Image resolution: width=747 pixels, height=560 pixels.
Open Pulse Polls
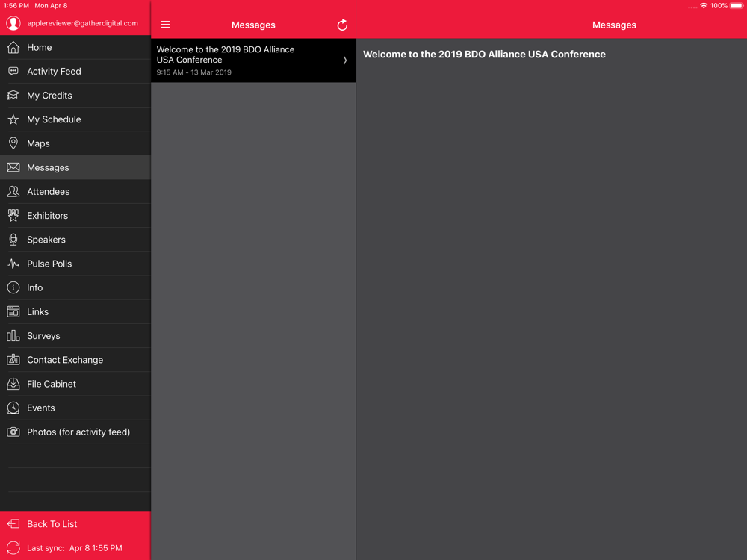click(x=75, y=264)
